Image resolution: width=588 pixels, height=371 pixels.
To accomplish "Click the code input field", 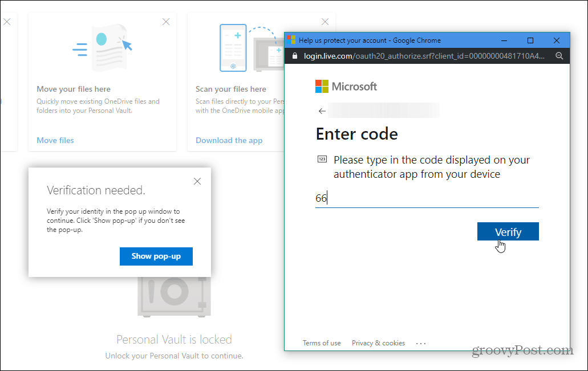I will coord(427,198).
